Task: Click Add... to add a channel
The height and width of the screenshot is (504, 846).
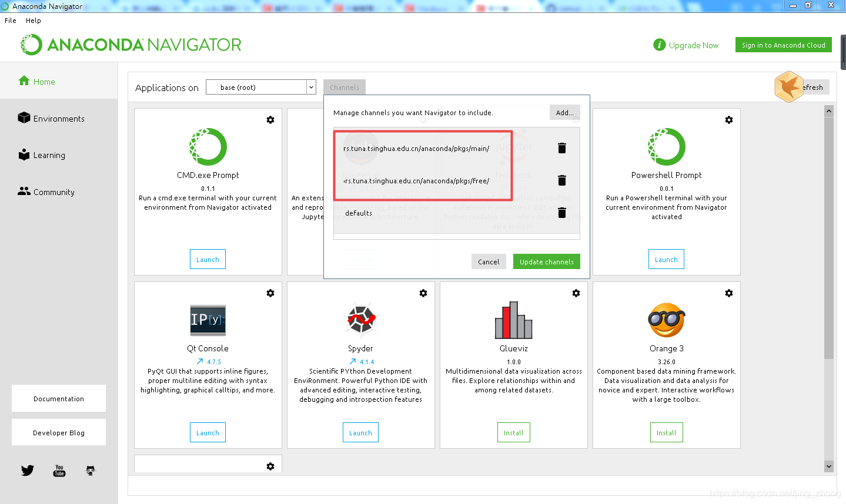Action: [x=565, y=113]
